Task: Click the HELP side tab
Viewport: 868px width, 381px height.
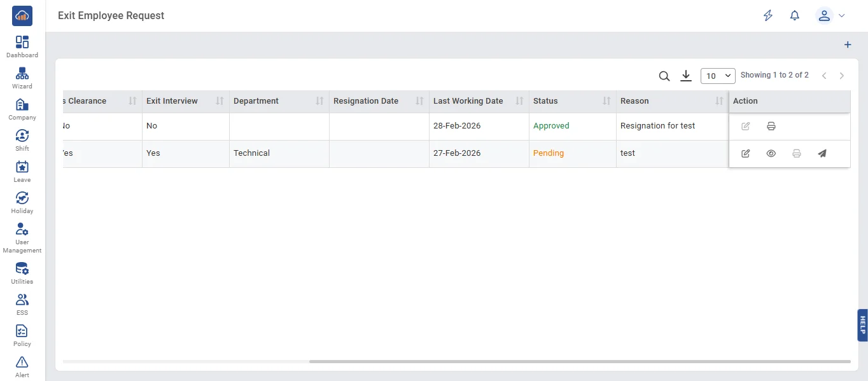Action: (x=862, y=325)
